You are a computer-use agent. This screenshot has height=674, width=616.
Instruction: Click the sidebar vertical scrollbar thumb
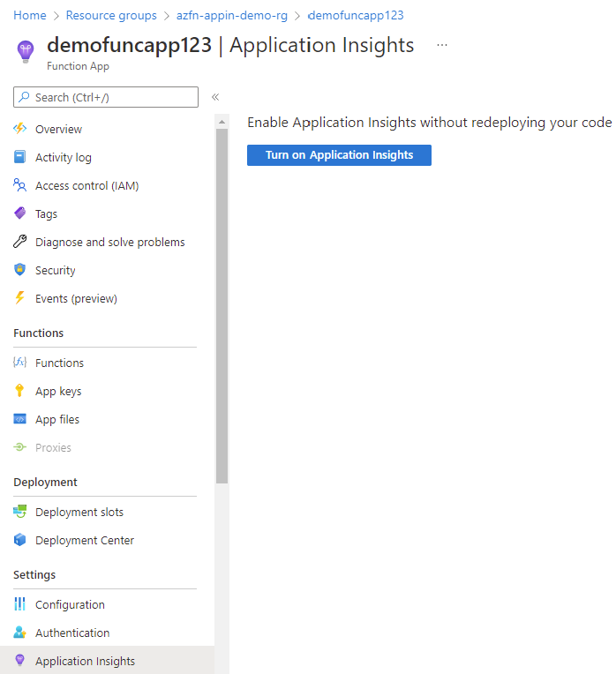[222, 306]
